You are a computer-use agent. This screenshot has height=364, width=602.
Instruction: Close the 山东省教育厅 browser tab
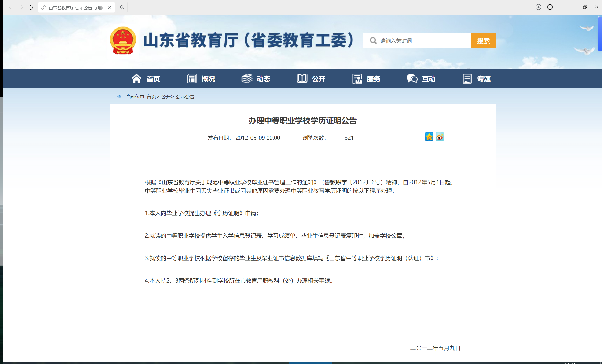(110, 7)
